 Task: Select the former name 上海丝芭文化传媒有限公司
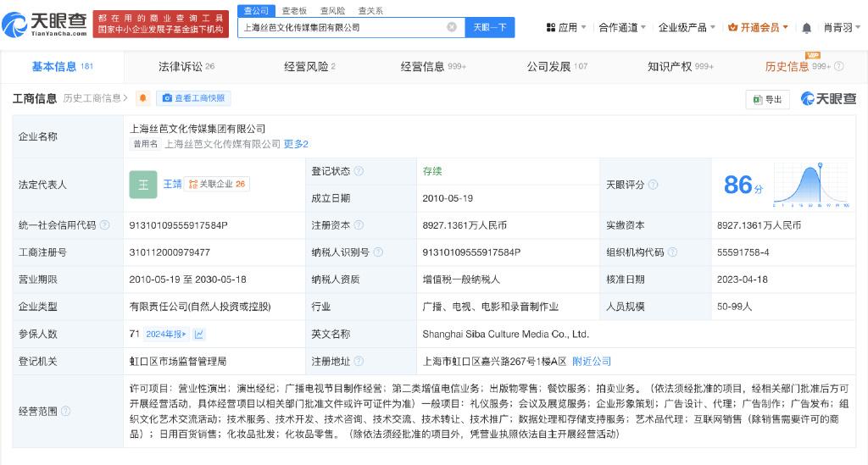(x=222, y=144)
